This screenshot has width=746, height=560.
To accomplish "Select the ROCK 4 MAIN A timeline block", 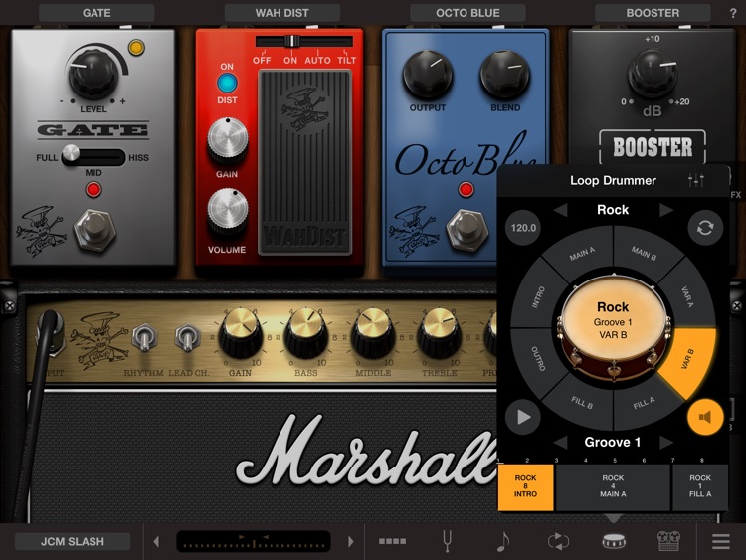I will click(613, 486).
